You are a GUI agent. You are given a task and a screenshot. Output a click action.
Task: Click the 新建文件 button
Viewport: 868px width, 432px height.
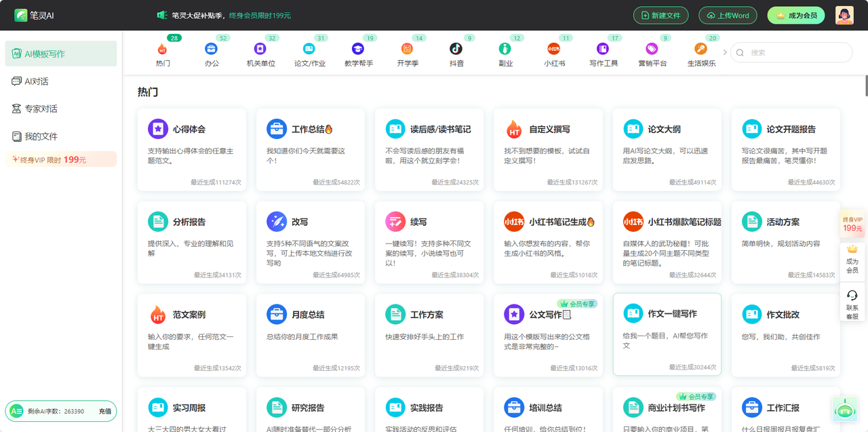click(x=660, y=15)
